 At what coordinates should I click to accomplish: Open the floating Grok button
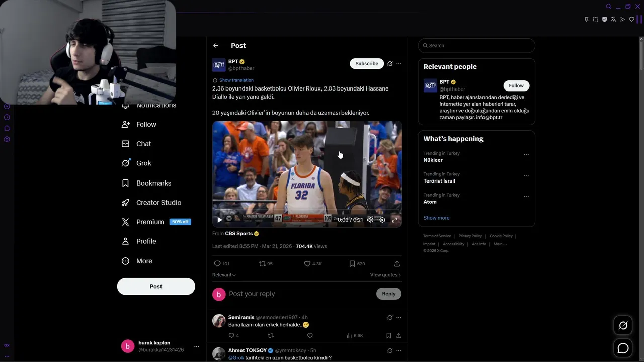tap(623, 326)
